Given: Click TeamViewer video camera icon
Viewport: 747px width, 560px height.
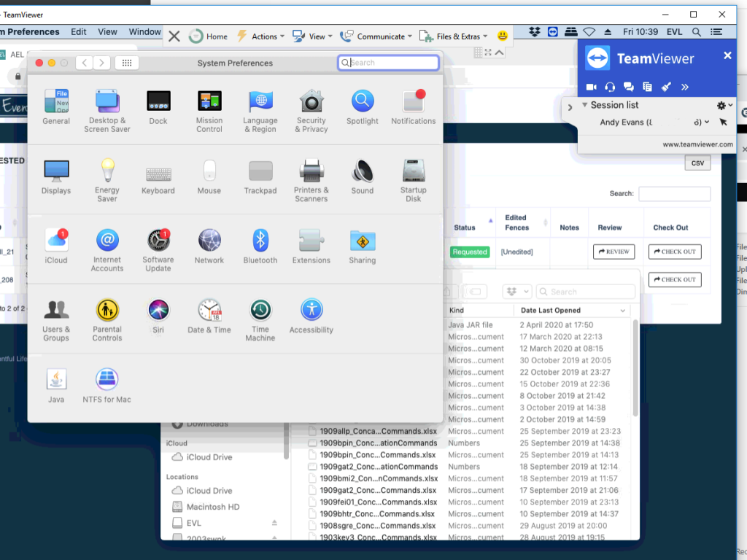Looking at the screenshot, I should pos(591,87).
